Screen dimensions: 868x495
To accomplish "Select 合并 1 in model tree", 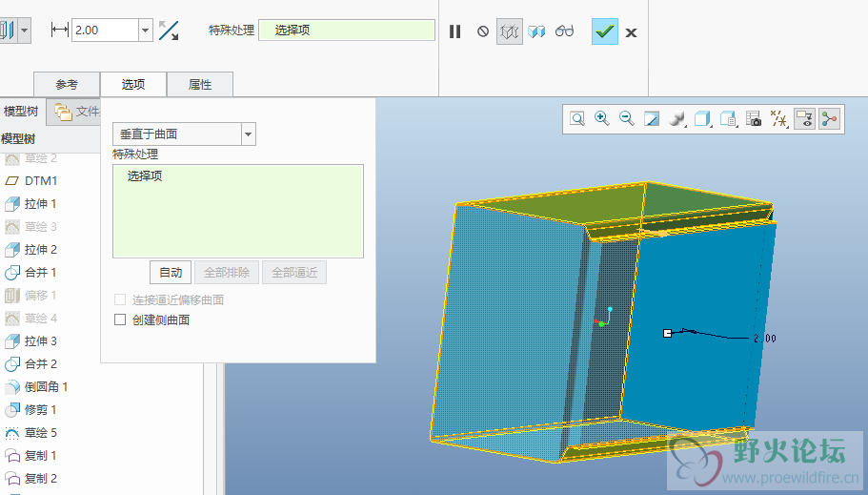I will click(x=31, y=272).
